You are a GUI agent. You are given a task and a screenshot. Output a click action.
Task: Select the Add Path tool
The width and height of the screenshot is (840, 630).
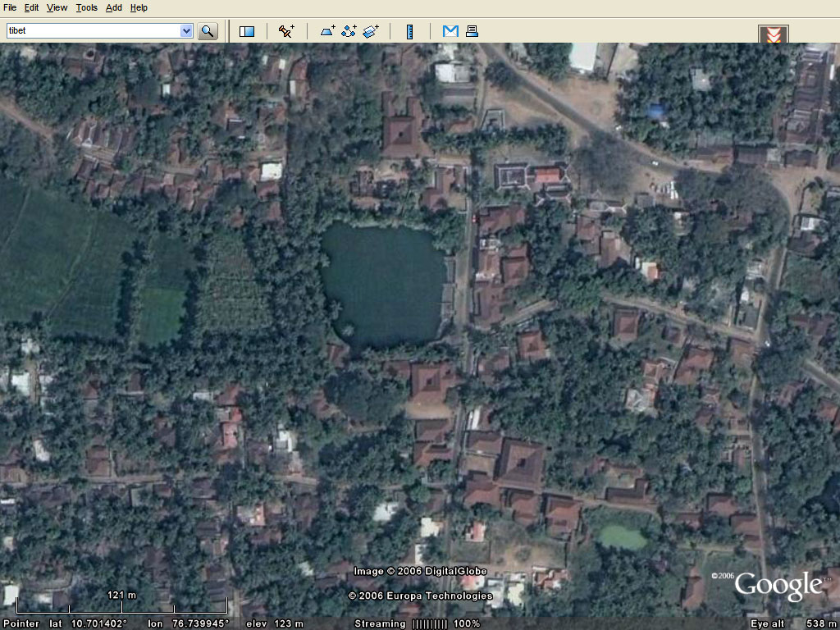(349, 31)
